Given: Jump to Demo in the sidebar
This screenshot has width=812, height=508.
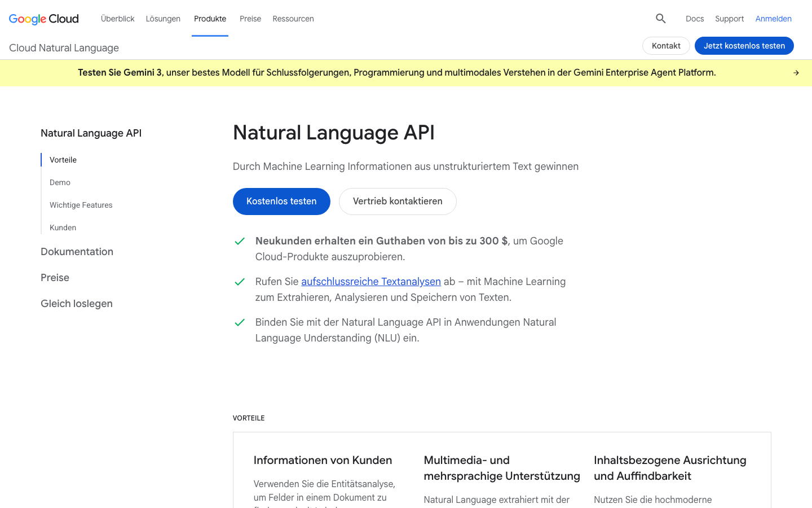Looking at the screenshot, I should tap(60, 182).
